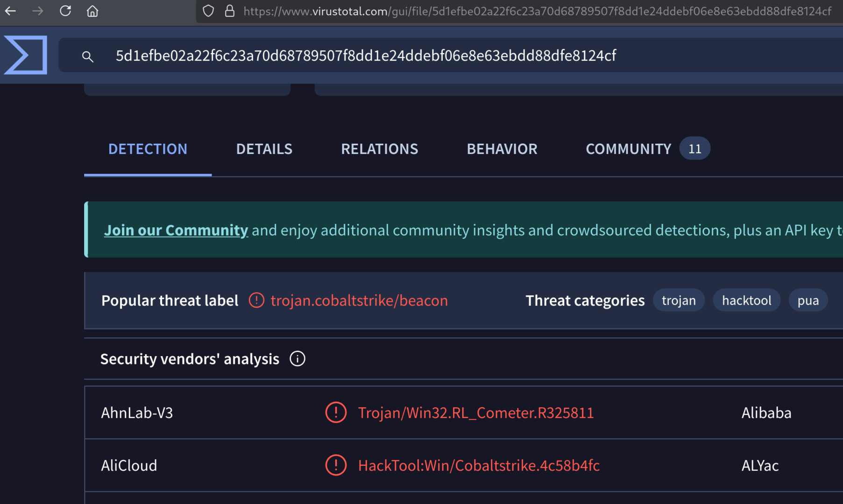Screen dimensions: 843x504
Task: Click the site padlock security icon
Action: click(x=229, y=11)
